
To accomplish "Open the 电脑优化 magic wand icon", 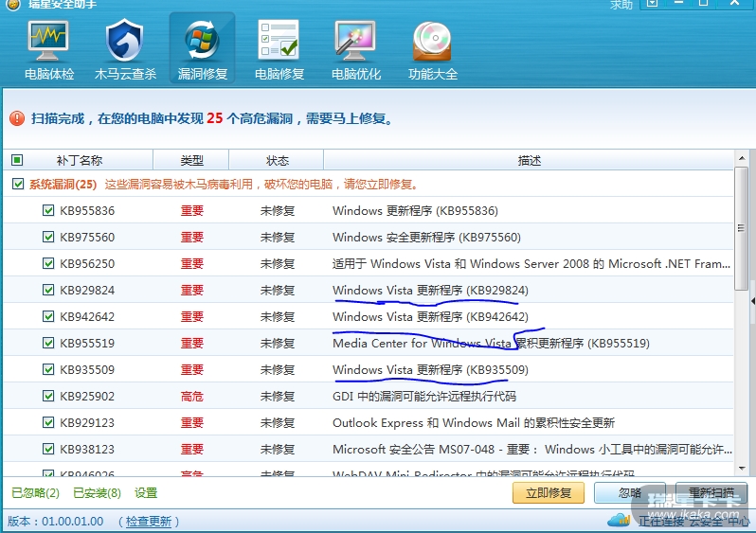I will (x=355, y=41).
